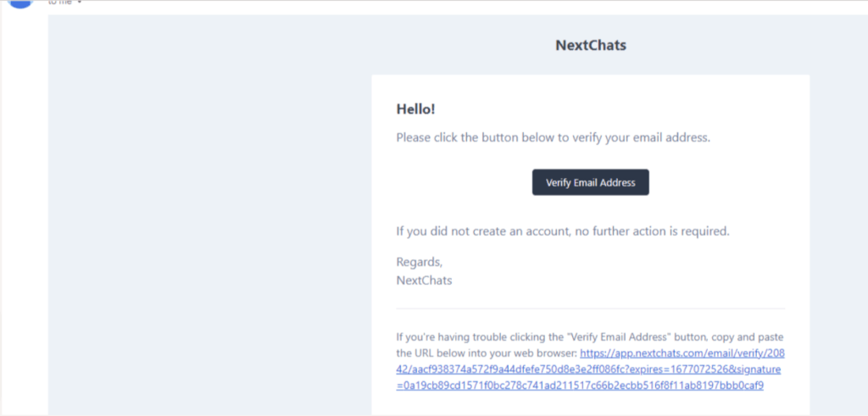Click the sender avatar circle
Screen dimensions: 868x416
(21, 3)
